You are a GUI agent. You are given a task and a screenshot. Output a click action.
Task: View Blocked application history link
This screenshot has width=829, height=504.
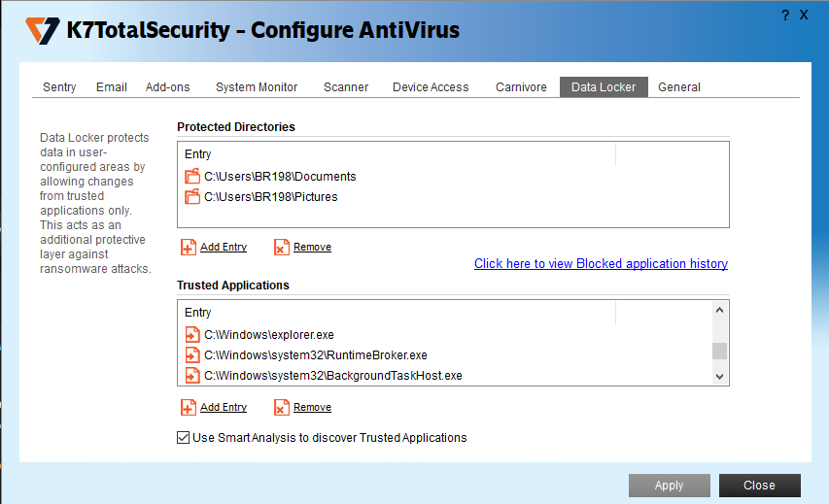pos(601,264)
